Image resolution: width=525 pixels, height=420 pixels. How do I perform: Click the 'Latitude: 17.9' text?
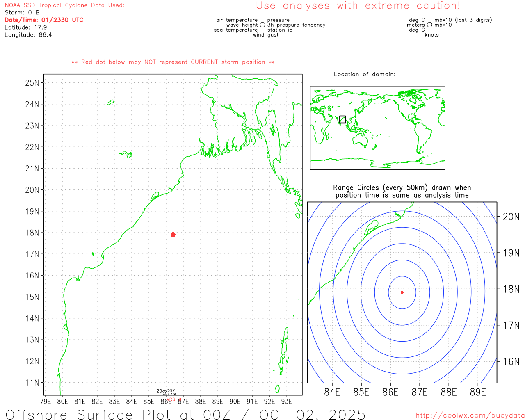[26, 27]
